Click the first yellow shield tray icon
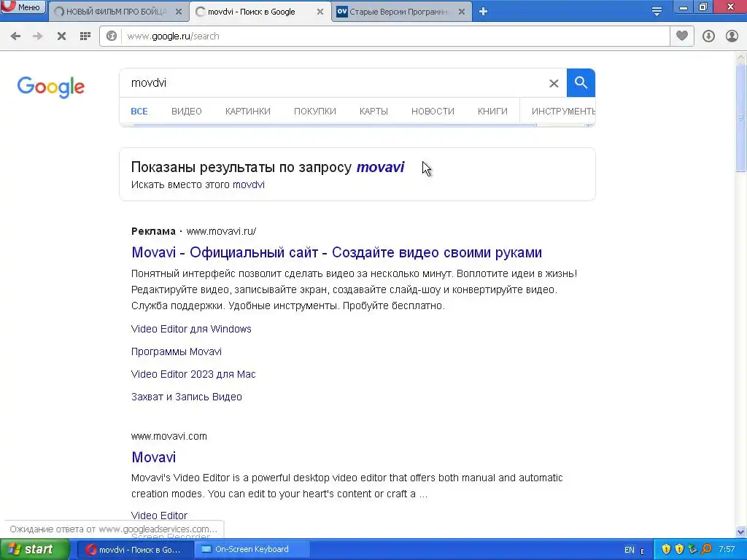The width and height of the screenshot is (747, 560). tap(666, 550)
